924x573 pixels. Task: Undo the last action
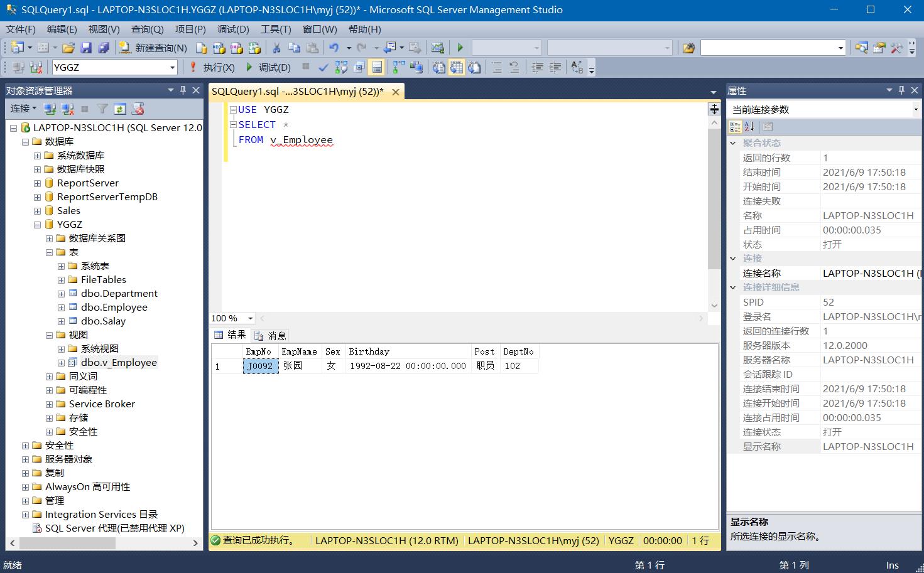[334, 48]
